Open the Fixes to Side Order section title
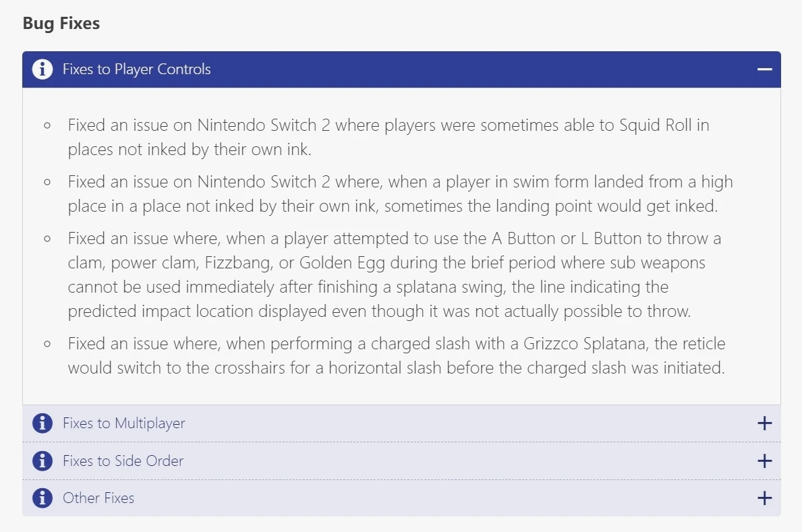 pos(123,461)
